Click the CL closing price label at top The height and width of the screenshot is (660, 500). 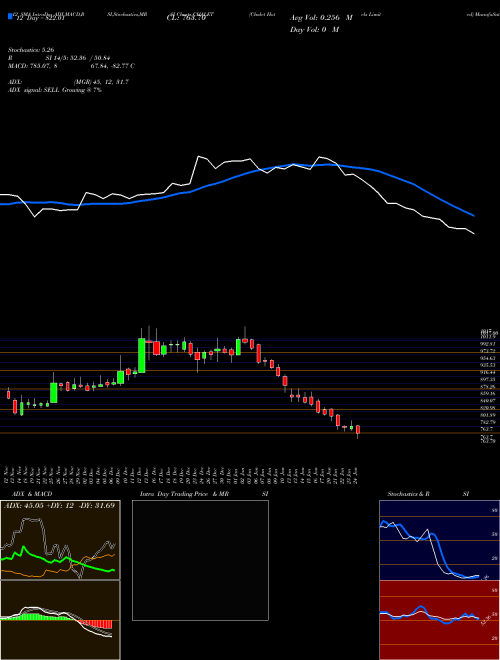point(185,18)
